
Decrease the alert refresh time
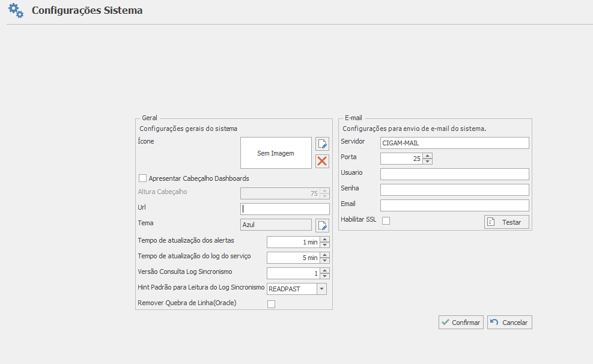pyautogui.click(x=325, y=244)
